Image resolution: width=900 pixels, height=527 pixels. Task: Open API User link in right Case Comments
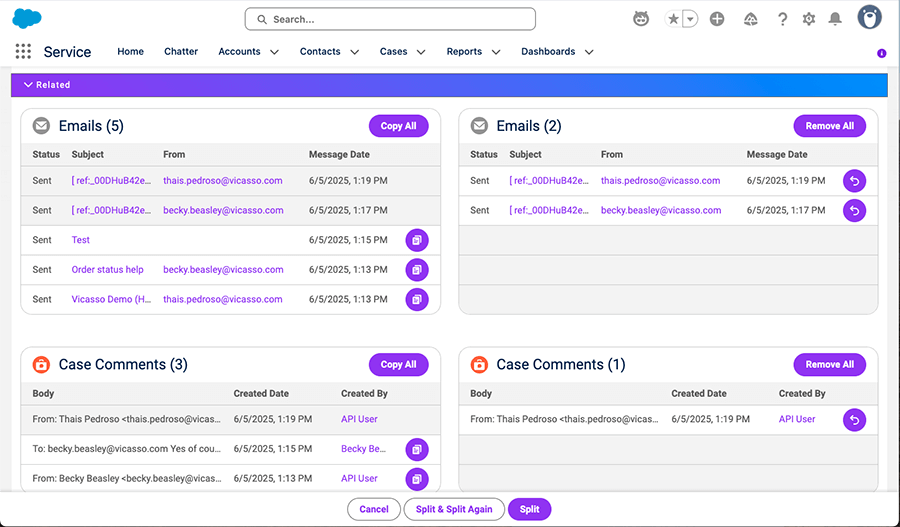(x=797, y=419)
